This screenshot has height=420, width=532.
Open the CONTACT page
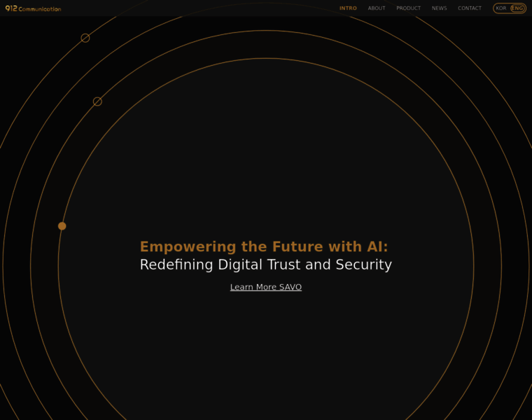[470, 8]
